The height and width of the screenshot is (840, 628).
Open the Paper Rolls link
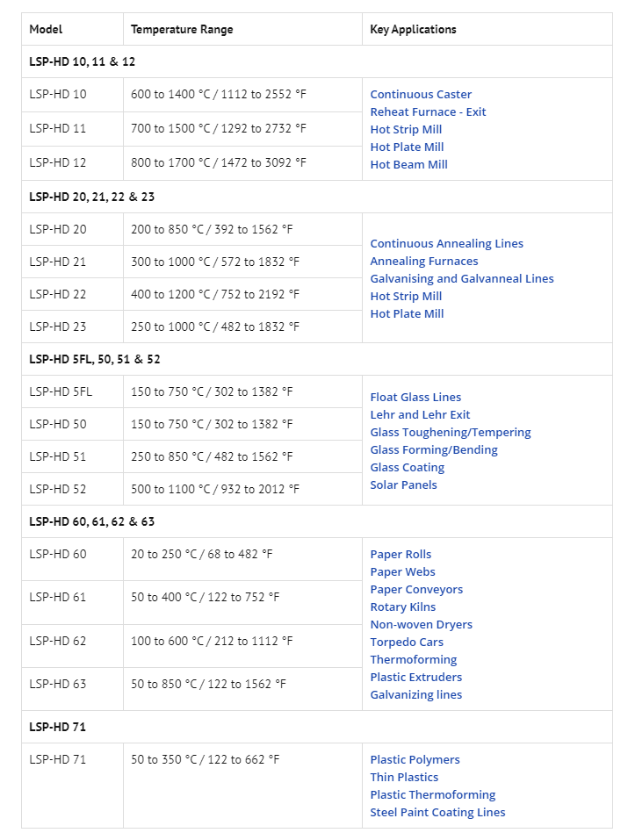[401, 555]
